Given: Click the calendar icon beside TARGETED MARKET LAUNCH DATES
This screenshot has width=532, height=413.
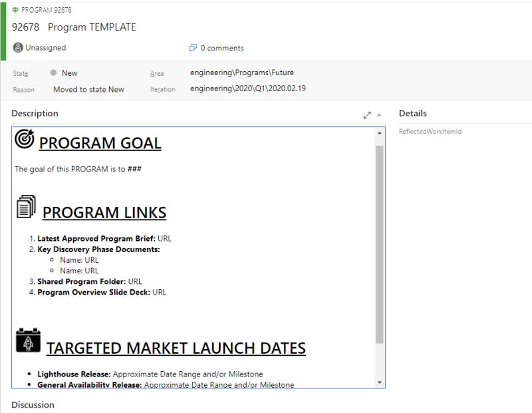Looking at the screenshot, I should (27, 343).
